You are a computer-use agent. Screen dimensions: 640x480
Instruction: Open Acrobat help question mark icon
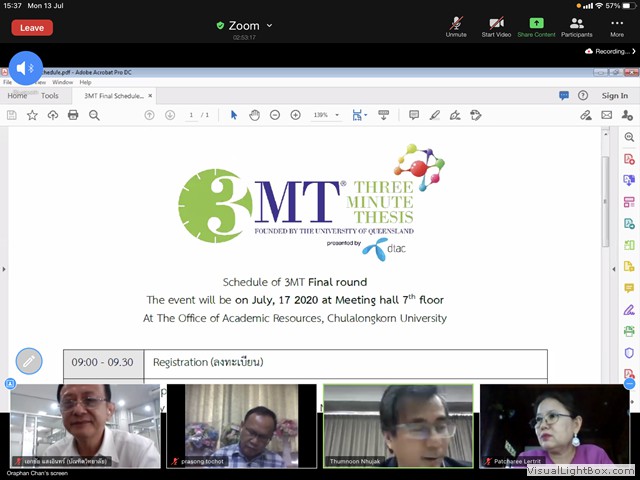pyautogui.click(x=583, y=96)
